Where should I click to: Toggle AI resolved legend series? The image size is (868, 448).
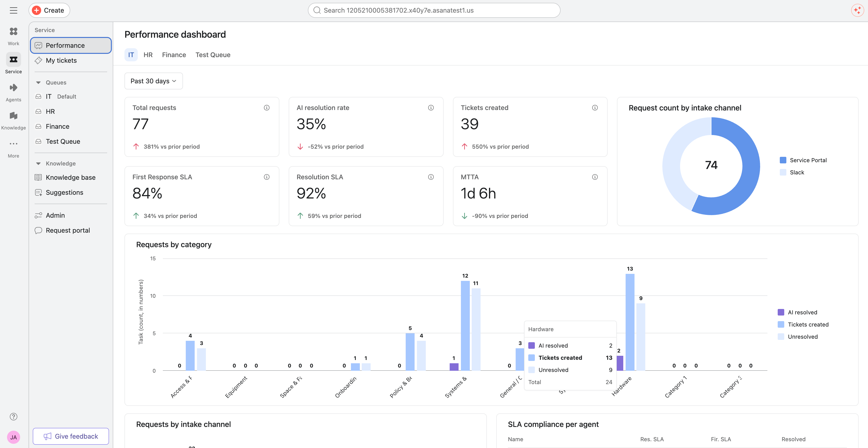(x=797, y=312)
